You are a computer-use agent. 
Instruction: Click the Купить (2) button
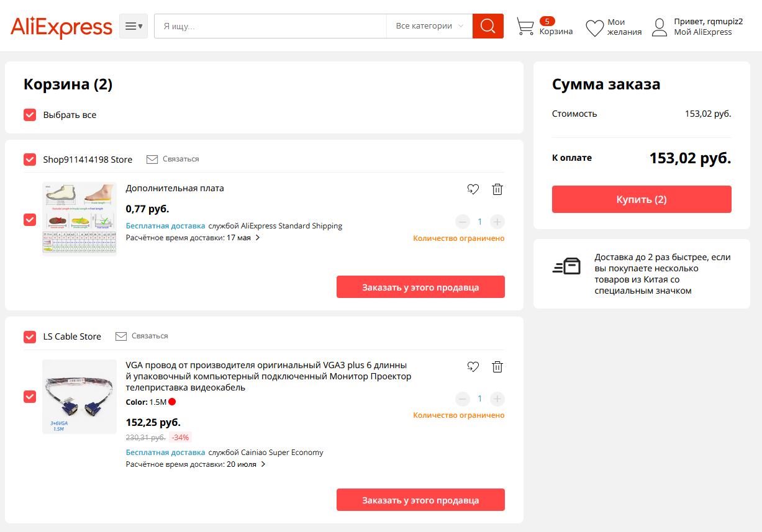coord(642,199)
